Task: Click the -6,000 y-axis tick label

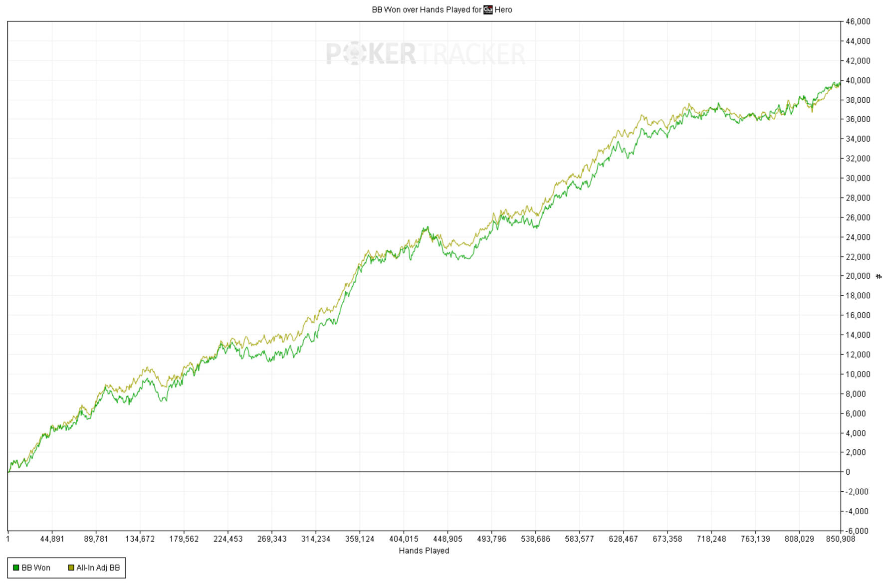Action: click(x=856, y=531)
